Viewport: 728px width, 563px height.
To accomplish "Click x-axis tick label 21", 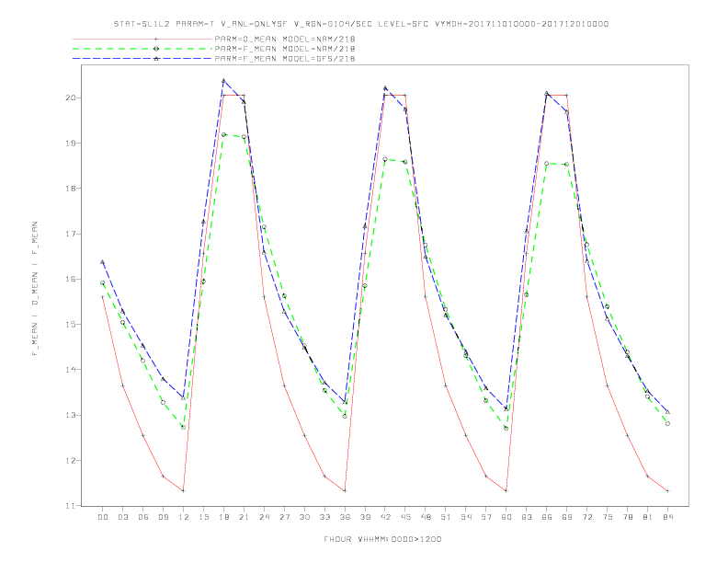I will pyautogui.click(x=244, y=517).
